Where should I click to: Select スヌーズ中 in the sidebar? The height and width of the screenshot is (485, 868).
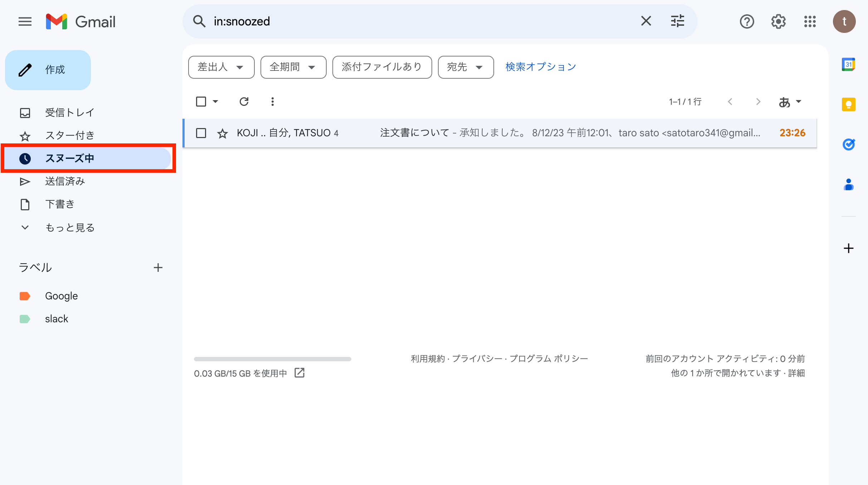coord(88,158)
